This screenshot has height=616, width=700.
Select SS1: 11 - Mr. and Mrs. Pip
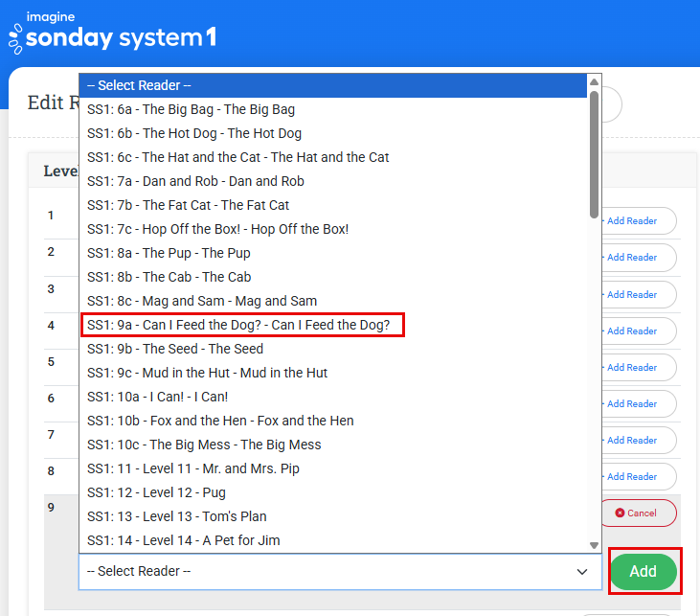pyautogui.click(x=333, y=468)
